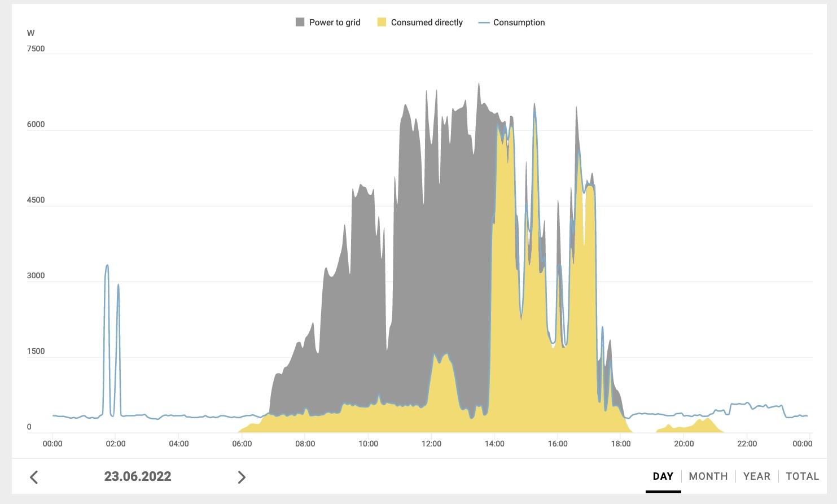Click the 1500 y-axis label

[x=36, y=352]
